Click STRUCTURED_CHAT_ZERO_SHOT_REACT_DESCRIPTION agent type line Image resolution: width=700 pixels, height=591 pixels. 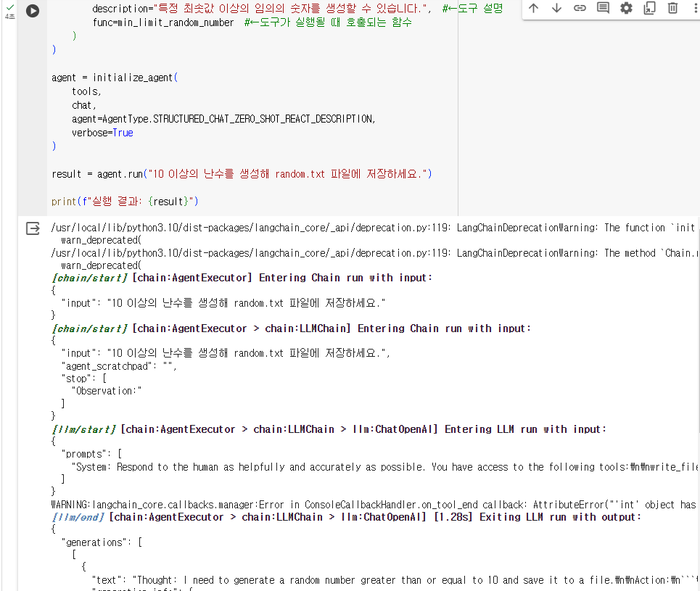tap(223, 119)
